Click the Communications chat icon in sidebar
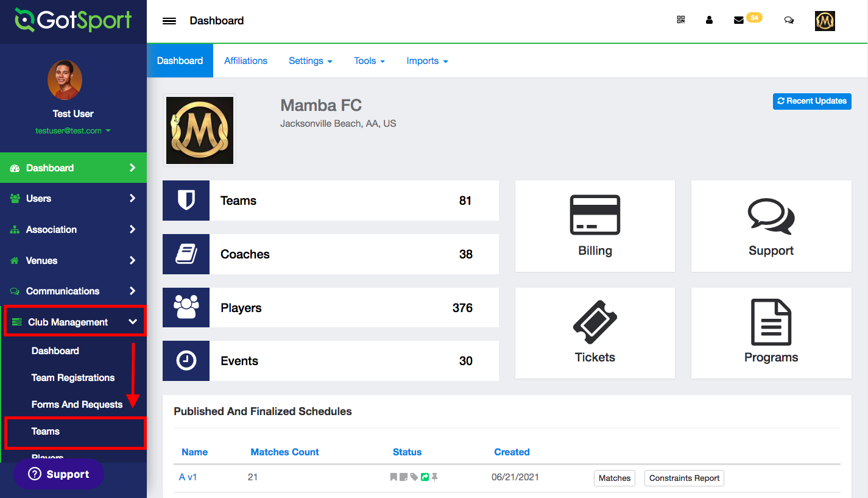Image resolution: width=868 pixels, height=498 pixels. [x=15, y=291]
